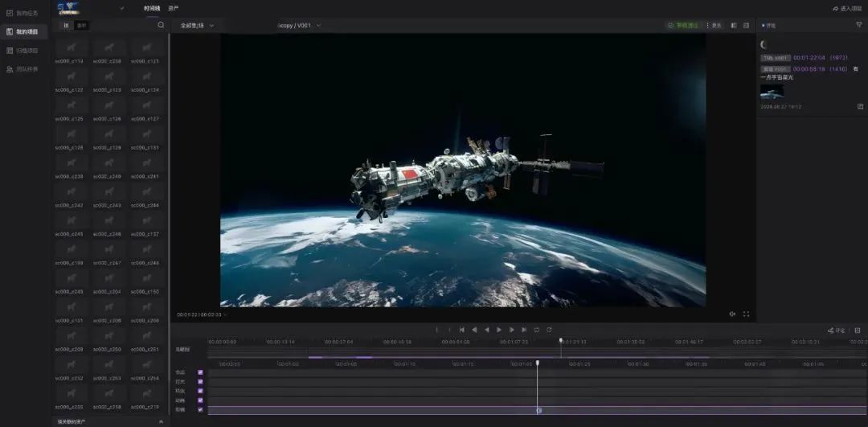This screenshot has height=427, width=868.
Task: Skip to the start of the clip
Action: (461, 330)
